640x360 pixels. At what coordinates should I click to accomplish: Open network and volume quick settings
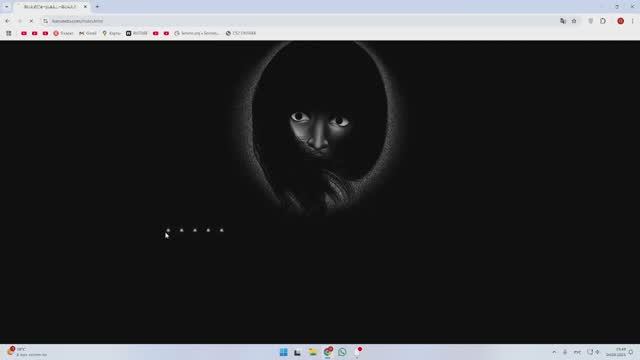[x=593, y=352]
